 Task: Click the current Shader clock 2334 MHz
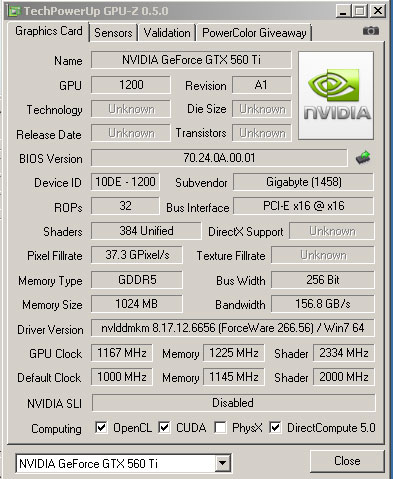click(344, 353)
